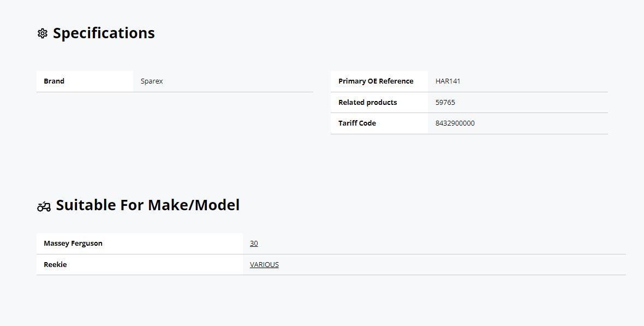Image resolution: width=644 pixels, height=326 pixels.
Task: Click the Specifications heading
Action: click(x=104, y=33)
